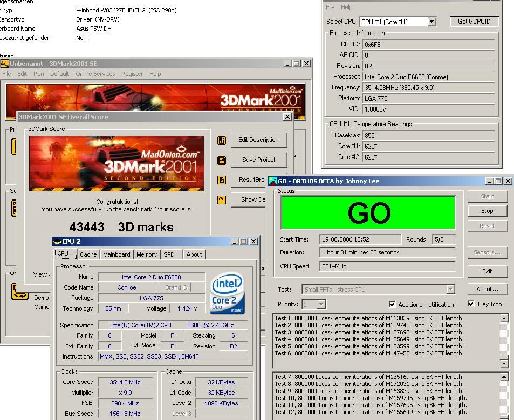Click the Exit button in ORTHOS

(x=487, y=271)
